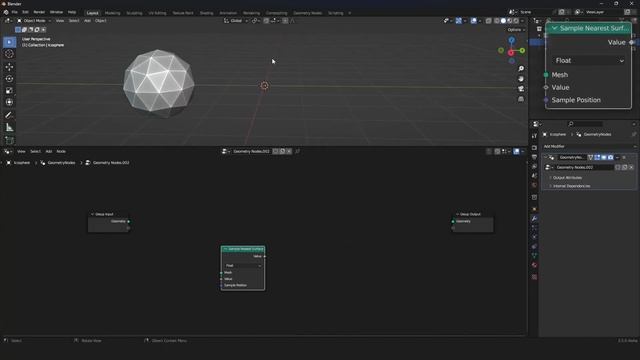Open the Edit menu
640x360 pixels.
[25, 12]
